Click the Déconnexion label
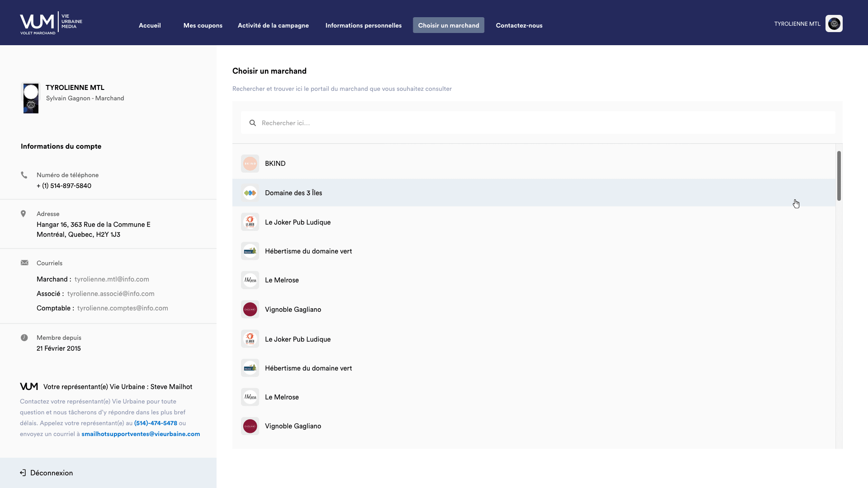The height and width of the screenshot is (488, 868). (x=52, y=473)
